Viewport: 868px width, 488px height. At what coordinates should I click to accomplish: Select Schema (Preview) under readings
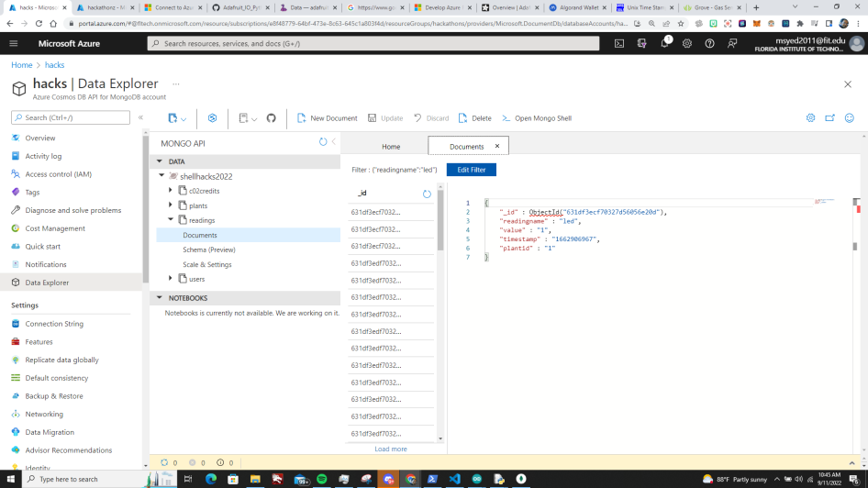208,250
